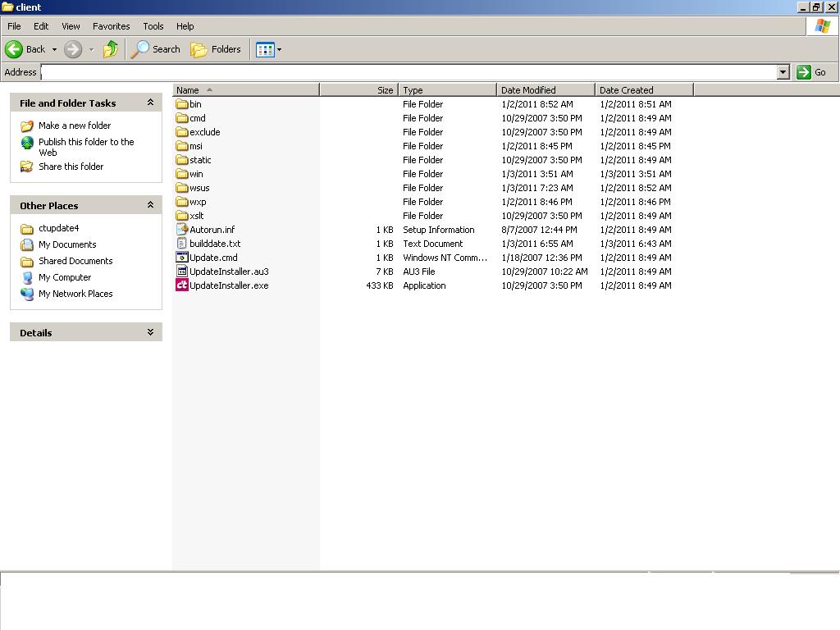Sort by the Type column header
840x630 pixels.
pyautogui.click(x=447, y=90)
